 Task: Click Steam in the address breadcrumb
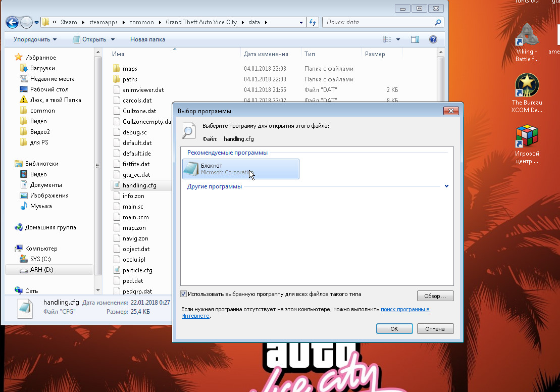tap(69, 22)
